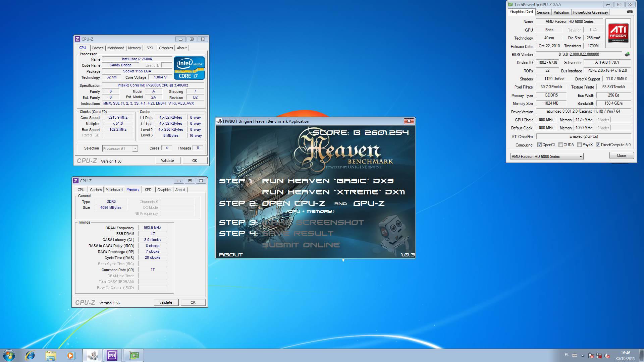Open the network status tray icon
The image size is (644, 362).
(x=599, y=356)
